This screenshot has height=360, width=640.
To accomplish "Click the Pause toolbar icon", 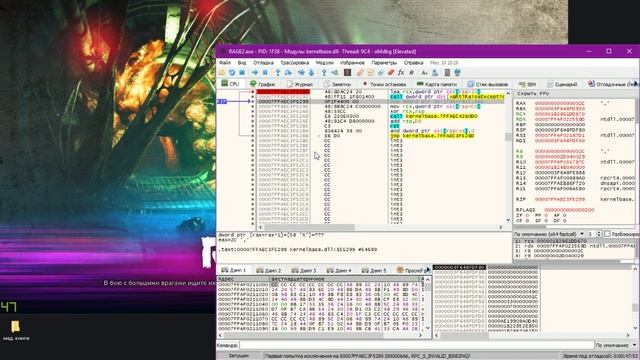I will 265,73.
